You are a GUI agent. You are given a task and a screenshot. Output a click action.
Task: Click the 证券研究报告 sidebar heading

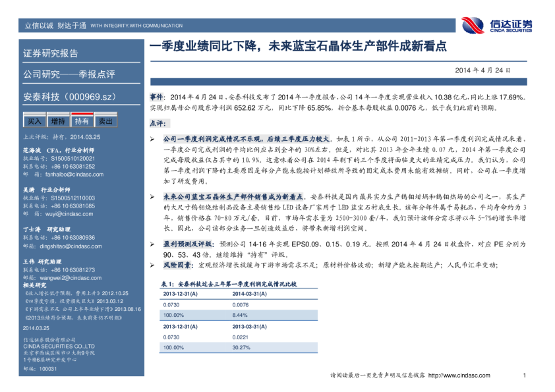point(51,54)
